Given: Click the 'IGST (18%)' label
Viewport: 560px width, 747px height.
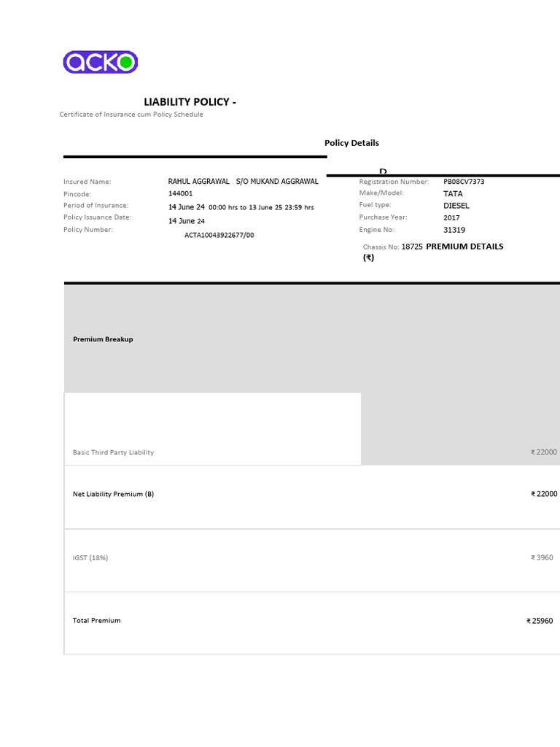Looking at the screenshot, I should coord(90,558).
